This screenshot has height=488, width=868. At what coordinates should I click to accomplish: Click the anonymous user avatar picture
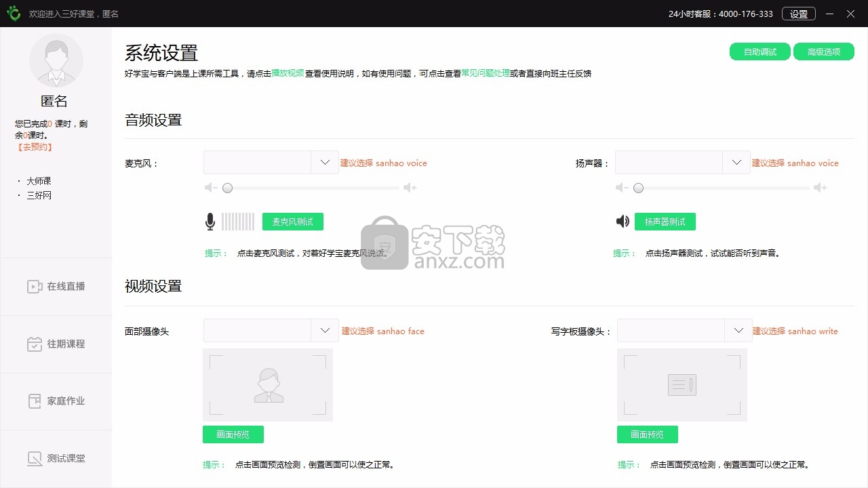[56, 60]
